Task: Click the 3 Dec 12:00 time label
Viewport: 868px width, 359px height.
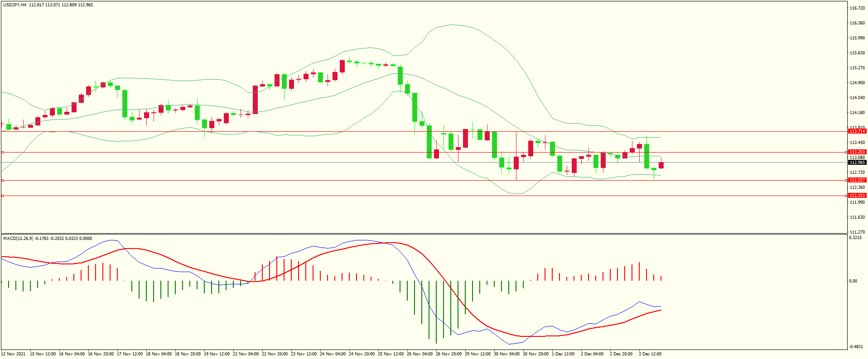Action: pyautogui.click(x=650, y=354)
